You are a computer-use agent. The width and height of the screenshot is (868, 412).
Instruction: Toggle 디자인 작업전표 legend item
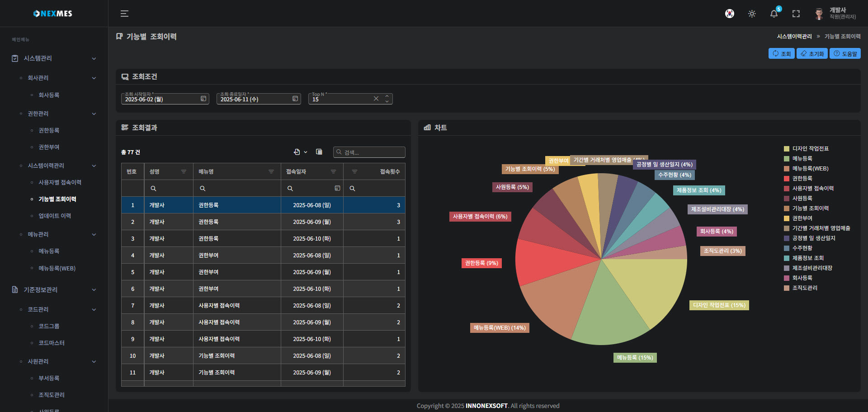pyautogui.click(x=810, y=149)
